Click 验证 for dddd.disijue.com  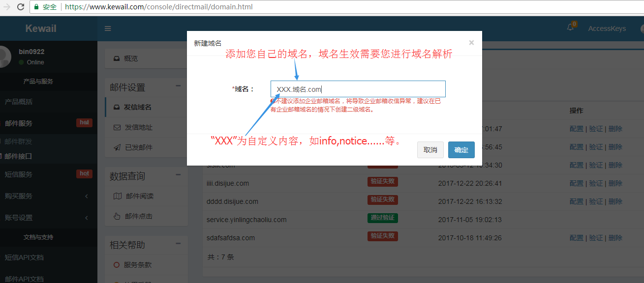596,201
